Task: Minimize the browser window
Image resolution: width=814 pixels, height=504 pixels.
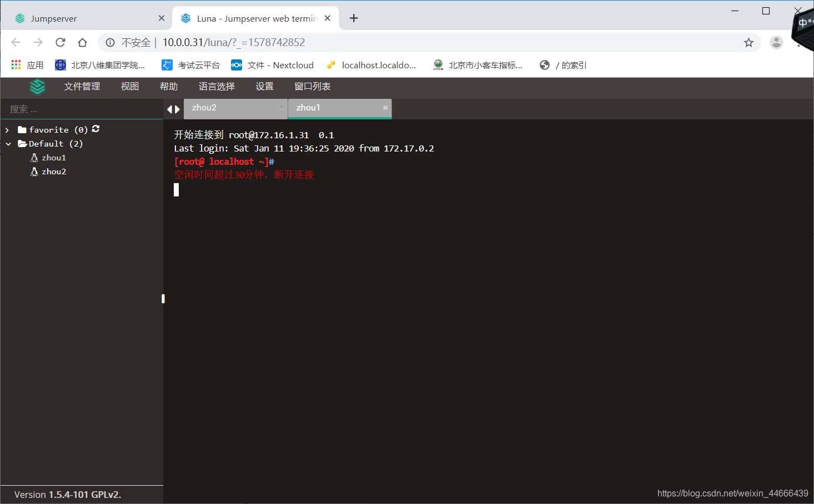Action: coord(735,11)
